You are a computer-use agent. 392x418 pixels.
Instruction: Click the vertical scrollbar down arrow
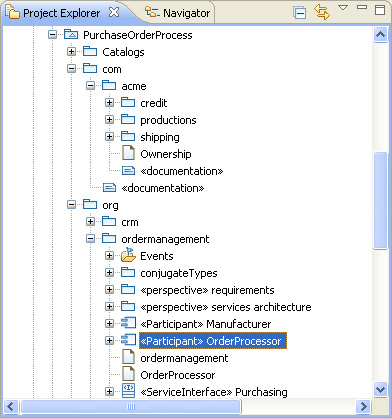pyautogui.click(x=380, y=389)
